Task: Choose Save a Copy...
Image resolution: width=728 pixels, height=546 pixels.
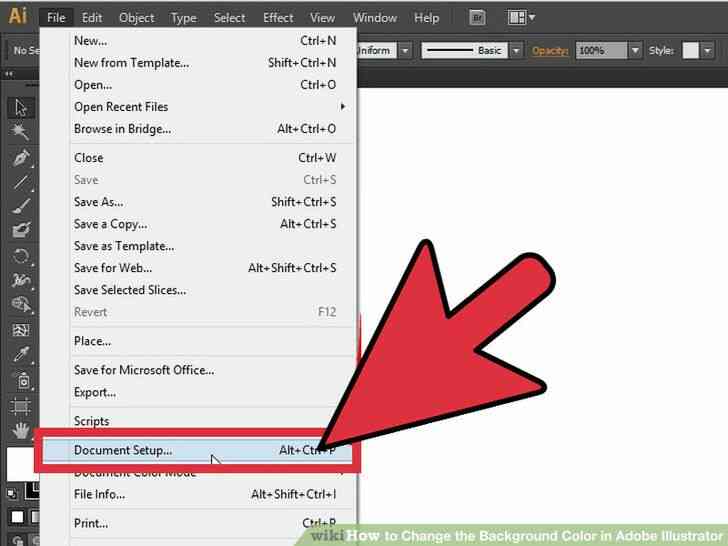Action: coord(199,224)
